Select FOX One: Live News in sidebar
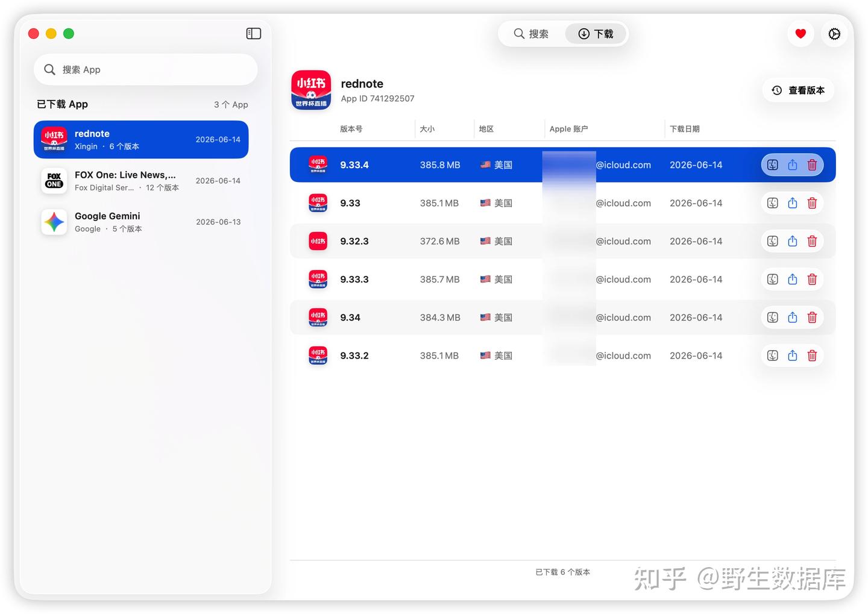The height and width of the screenshot is (614, 868). [x=141, y=181]
